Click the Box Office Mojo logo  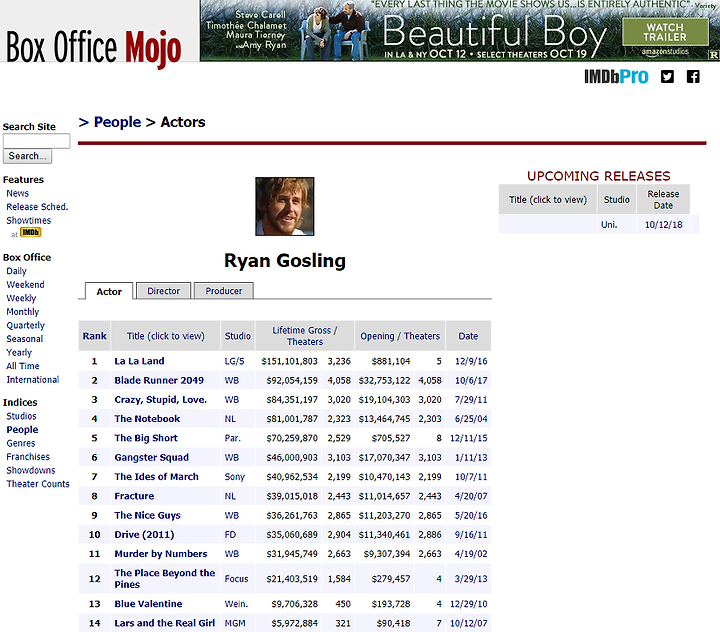94,48
